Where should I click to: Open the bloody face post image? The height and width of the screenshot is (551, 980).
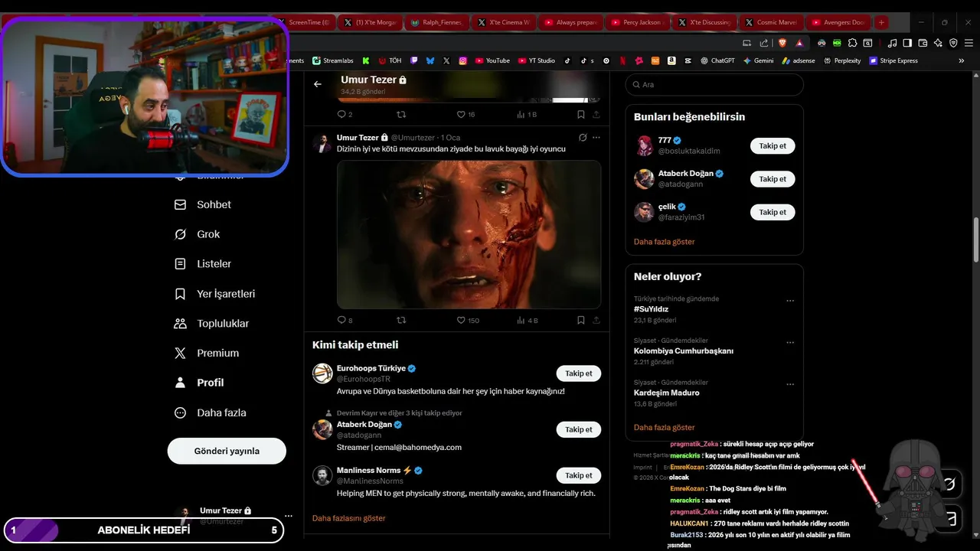pos(469,234)
